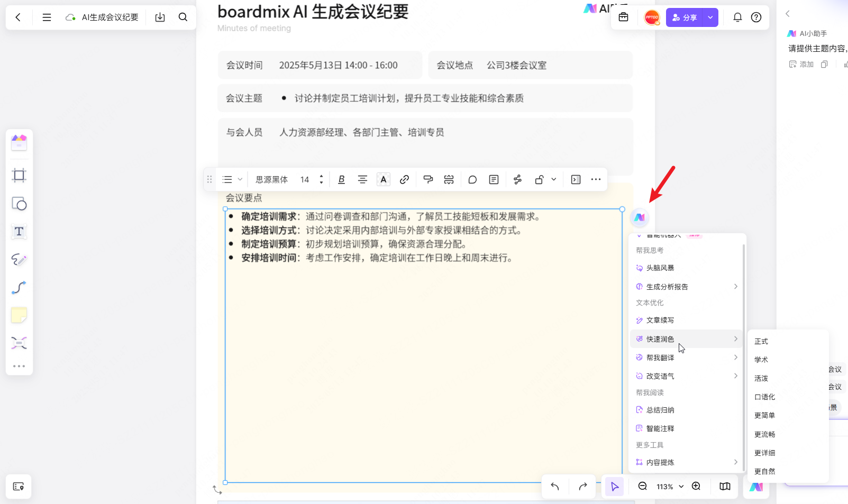
Task: Toggle the lock icon in text toolbar
Action: 539,180
